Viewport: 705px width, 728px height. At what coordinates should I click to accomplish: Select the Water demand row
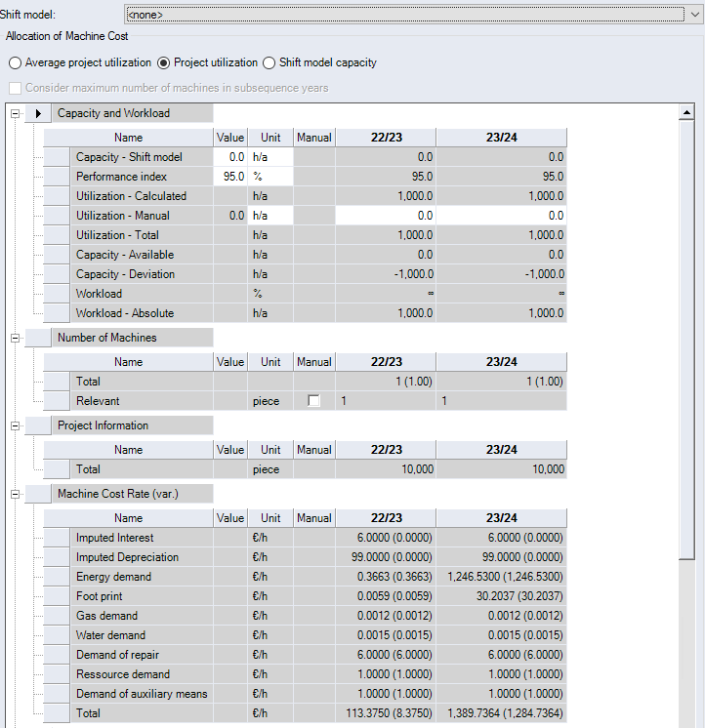305,635
